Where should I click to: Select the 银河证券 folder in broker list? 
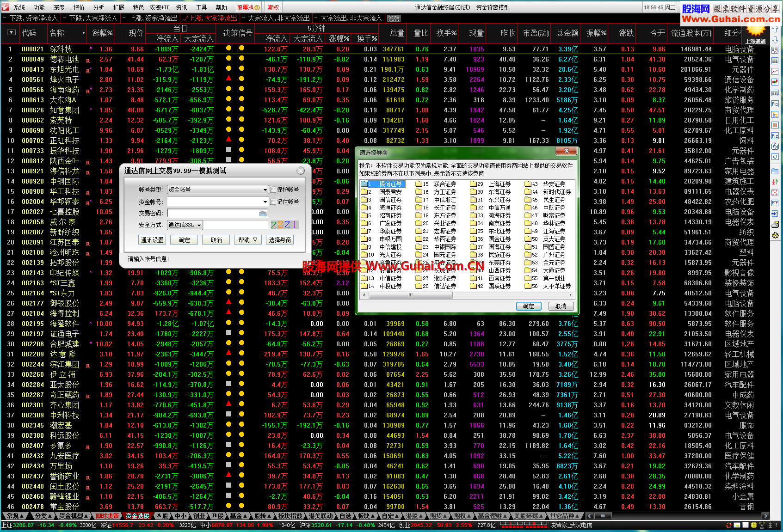pos(383,184)
